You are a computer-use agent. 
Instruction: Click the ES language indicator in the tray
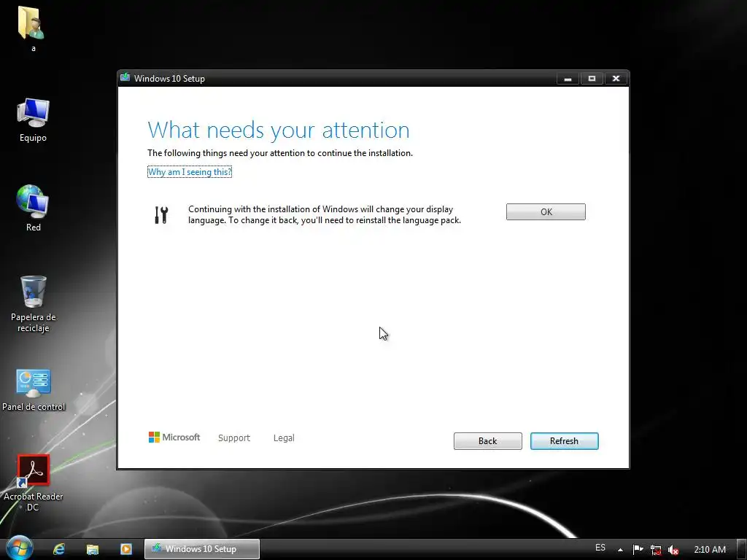[x=600, y=548]
